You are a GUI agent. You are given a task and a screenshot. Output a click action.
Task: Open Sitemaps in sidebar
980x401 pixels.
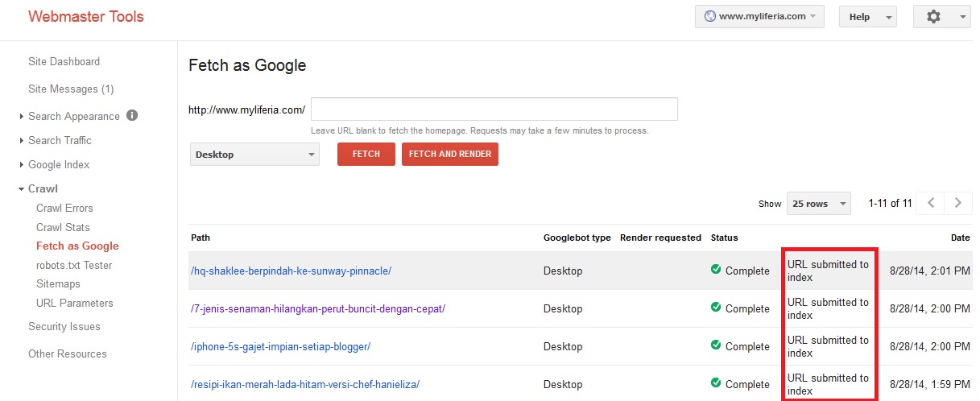(58, 283)
